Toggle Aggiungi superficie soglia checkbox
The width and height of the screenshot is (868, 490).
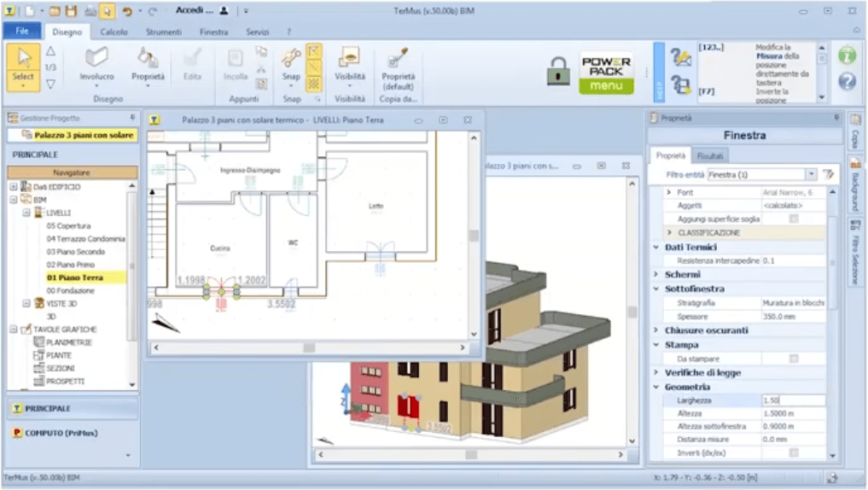[x=794, y=219]
